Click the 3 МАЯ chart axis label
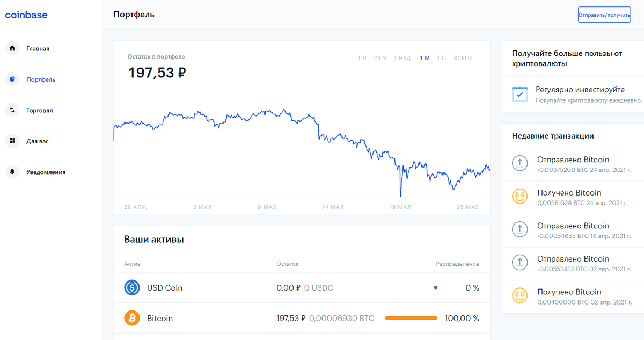The height and width of the screenshot is (340, 644). pyautogui.click(x=202, y=207)
